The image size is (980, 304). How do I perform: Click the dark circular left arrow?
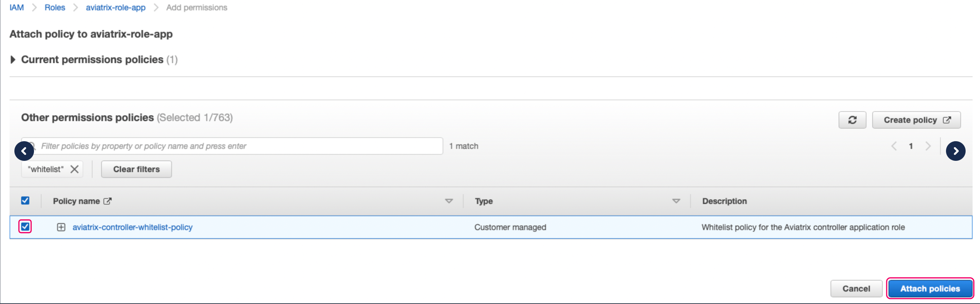click(24, 151)
